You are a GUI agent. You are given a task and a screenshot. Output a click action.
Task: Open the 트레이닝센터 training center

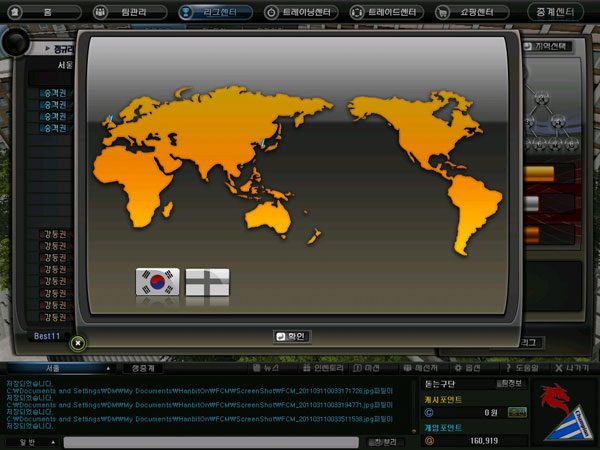pos(302,12)
